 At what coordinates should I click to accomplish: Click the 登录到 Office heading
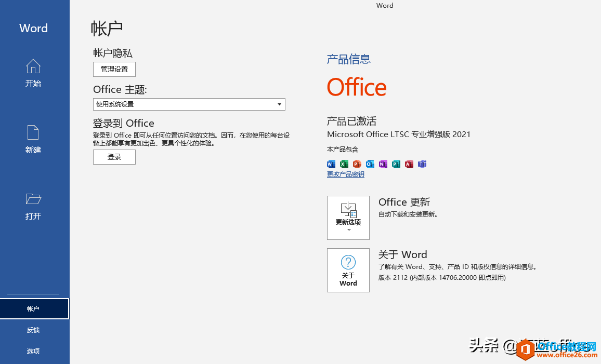pos(123,123)
